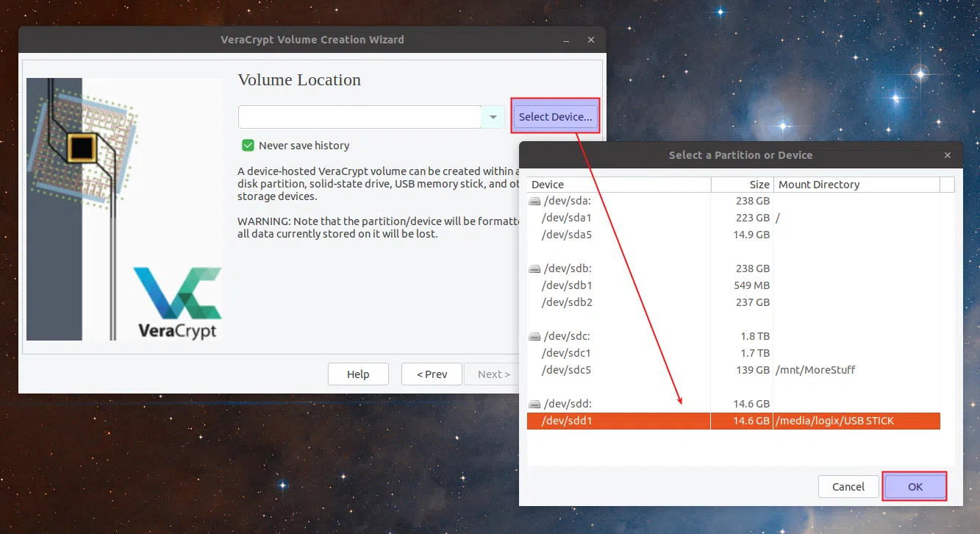980x534 pixels.
Task: Click the /dev/sdb disk drive icon
Action: [x=534, y=268]
